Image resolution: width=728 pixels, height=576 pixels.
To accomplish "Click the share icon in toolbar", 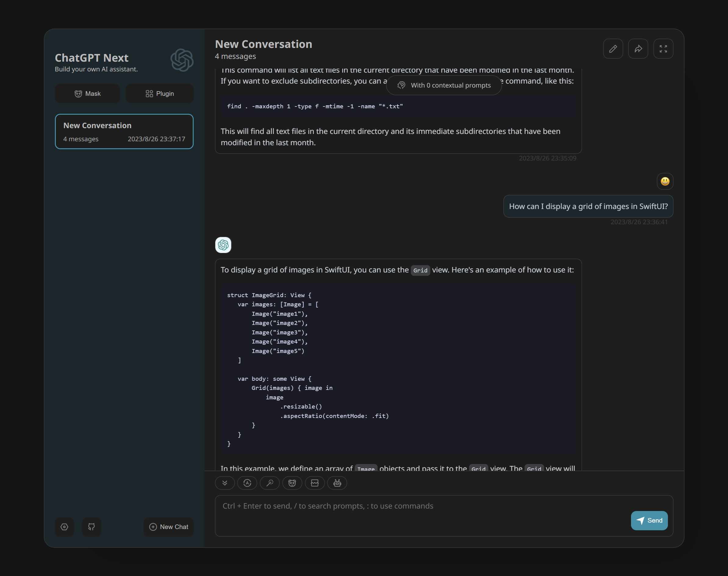I will coord(638,49).
